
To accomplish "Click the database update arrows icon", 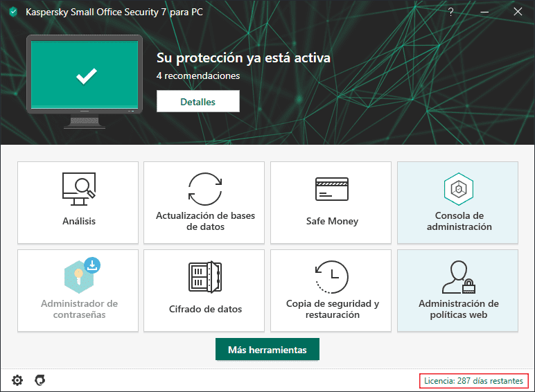I will coord(205,188).
